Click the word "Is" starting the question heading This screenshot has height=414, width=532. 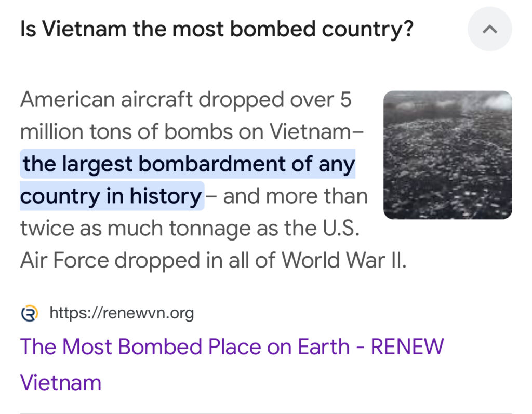point(28,30)
